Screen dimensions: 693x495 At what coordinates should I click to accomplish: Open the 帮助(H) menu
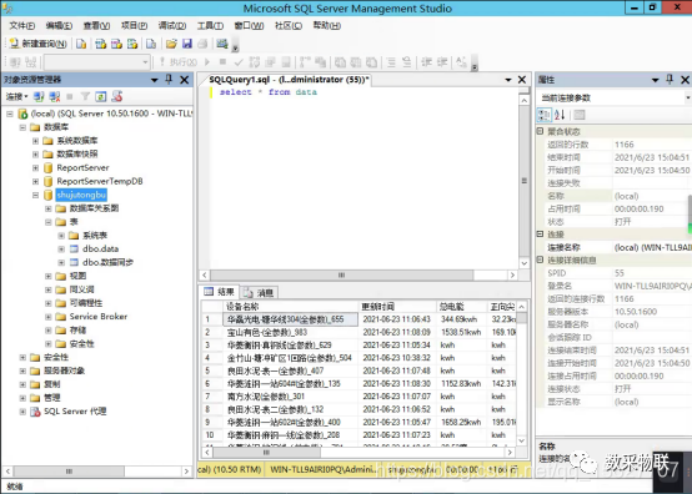pyautogui.click(x=327, y=26)
